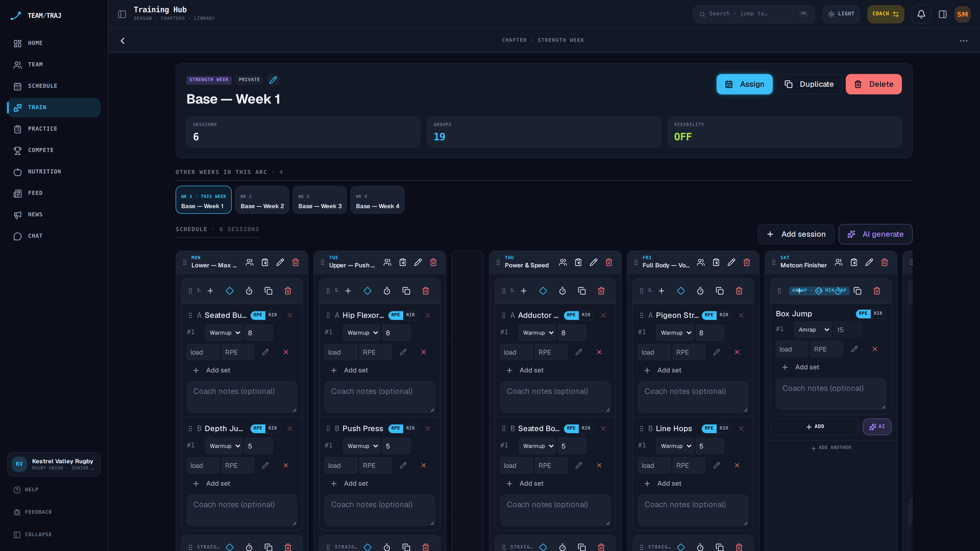Open Nutrition from the sidebar
The height and width of the screenshot is (551, 980).
click(54, 172)
